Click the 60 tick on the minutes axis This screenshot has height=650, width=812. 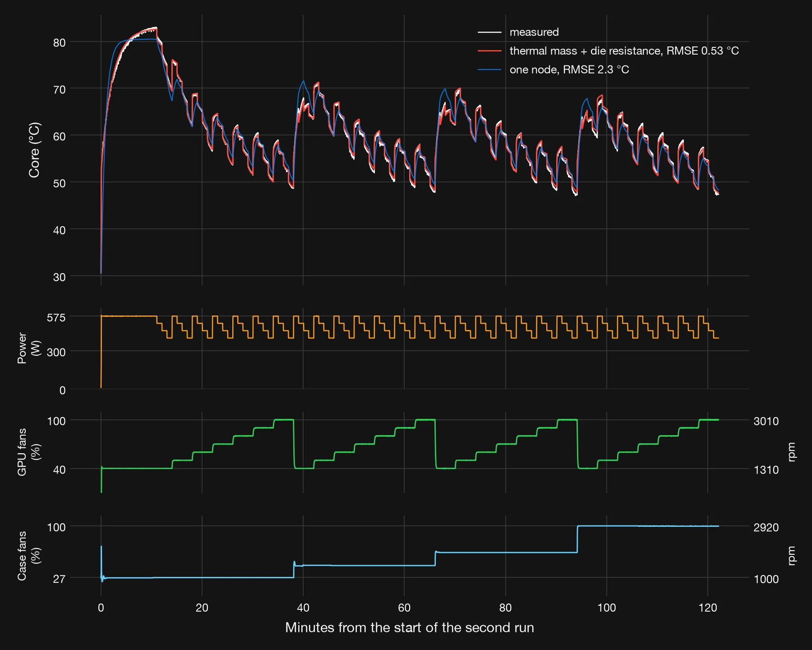(404, 608)
